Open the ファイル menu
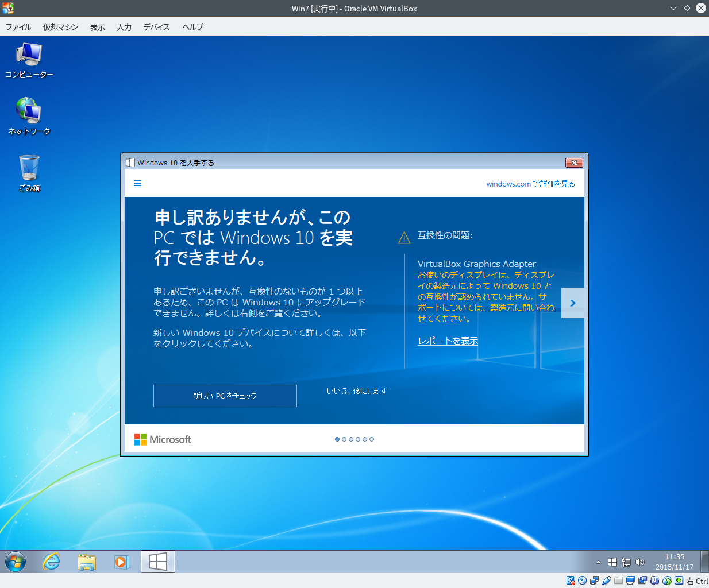 pos(18,27)
